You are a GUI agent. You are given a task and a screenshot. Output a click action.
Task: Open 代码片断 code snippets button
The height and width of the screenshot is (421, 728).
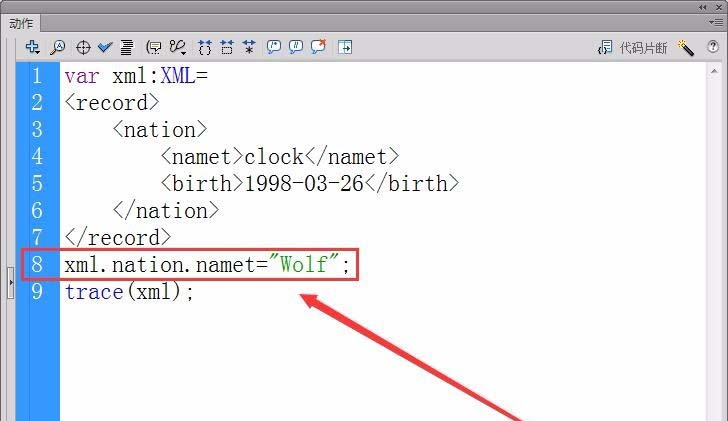click(x=643, y=47)
